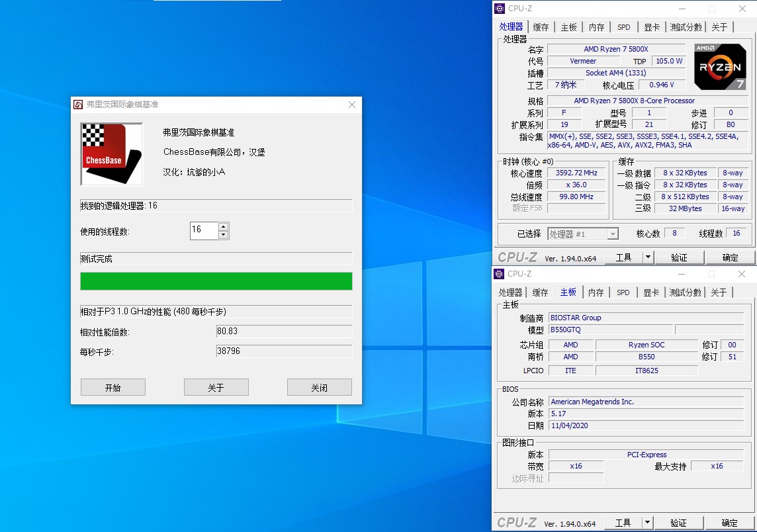Switch to 缓存 tab in lower CPU-Z
Viewport: 757px width, 532px height.
click(x=540, y=293)
